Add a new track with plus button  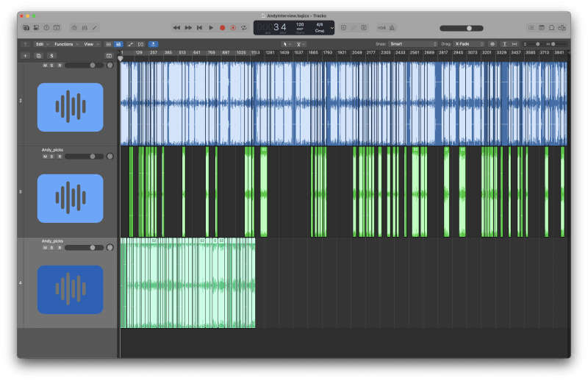[25, 56]
